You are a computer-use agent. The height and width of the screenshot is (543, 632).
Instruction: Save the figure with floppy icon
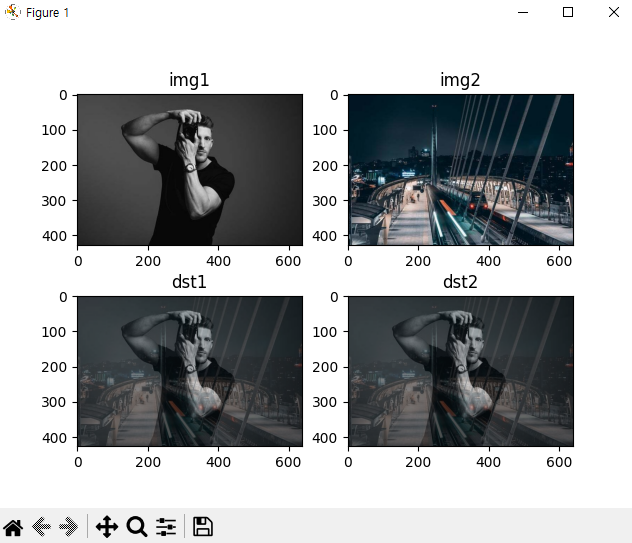[203, 526]
